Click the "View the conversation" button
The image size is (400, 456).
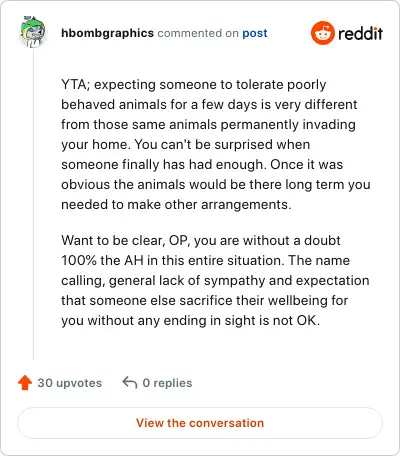tap(200, 423)
